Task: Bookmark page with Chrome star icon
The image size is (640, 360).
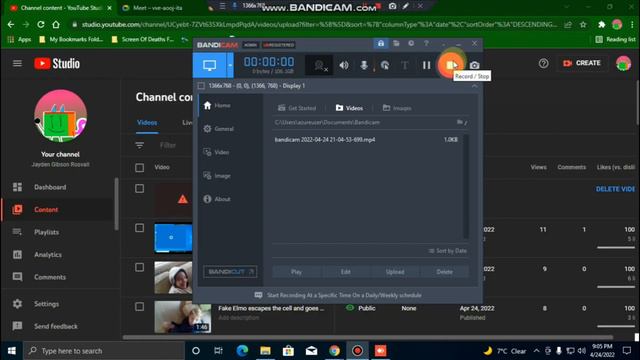Action: [x=583, y=25]
